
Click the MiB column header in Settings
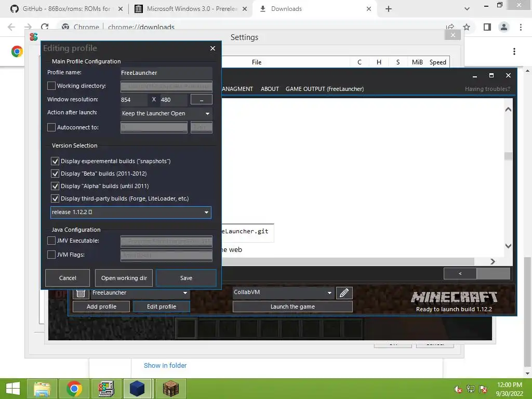417,62
